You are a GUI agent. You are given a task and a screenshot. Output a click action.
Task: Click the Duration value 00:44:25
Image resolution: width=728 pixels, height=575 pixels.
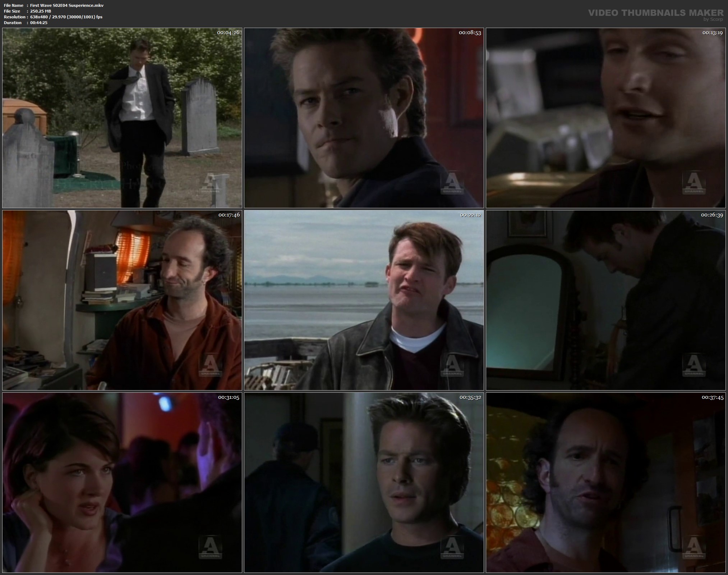(x=39, y=23)
